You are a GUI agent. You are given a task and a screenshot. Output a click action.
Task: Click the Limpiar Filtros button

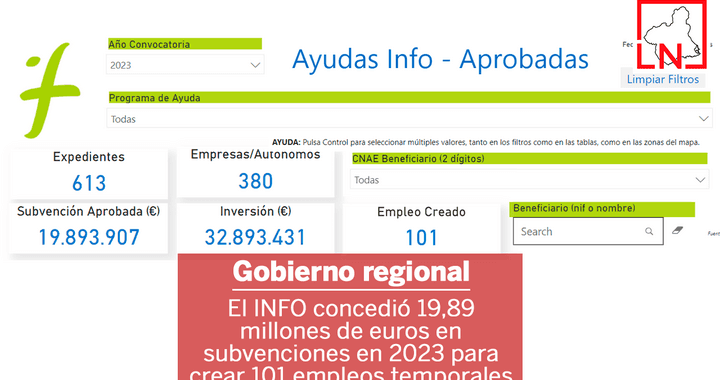[x=663, y=79]
